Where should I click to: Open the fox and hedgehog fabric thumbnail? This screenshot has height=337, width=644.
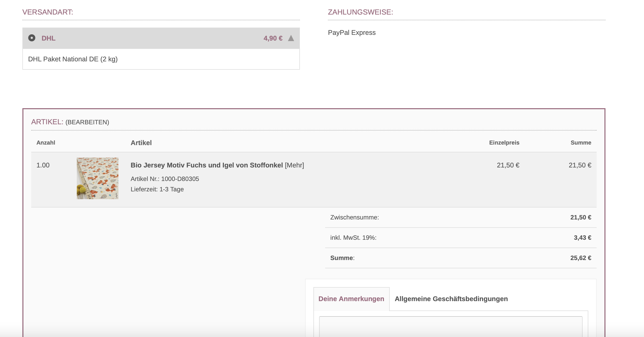97,178
